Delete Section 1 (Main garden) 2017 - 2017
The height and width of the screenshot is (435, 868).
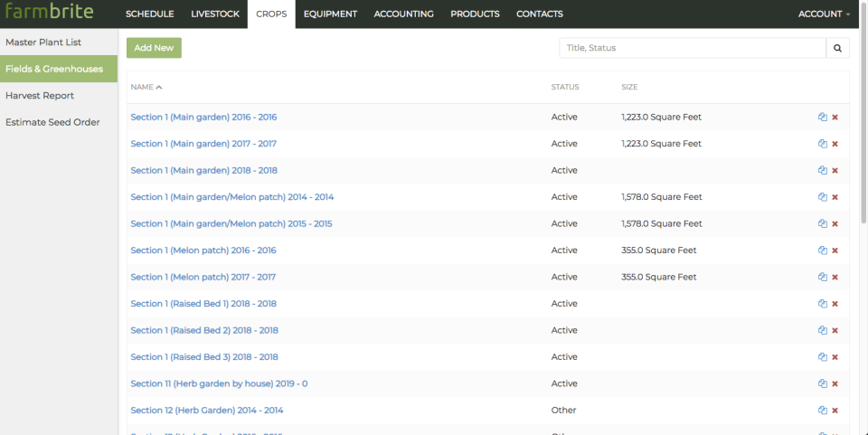point(835,144)
